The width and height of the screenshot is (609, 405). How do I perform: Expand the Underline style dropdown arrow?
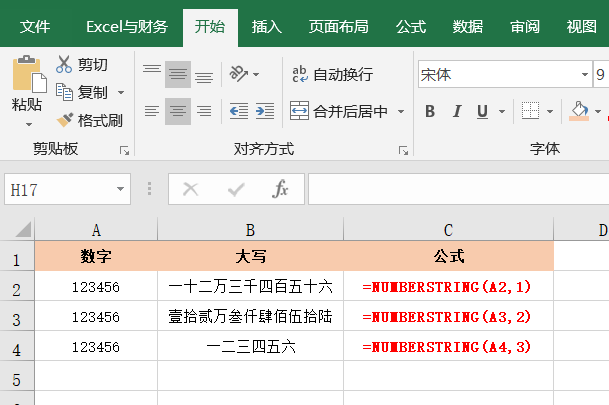point(502,111)
